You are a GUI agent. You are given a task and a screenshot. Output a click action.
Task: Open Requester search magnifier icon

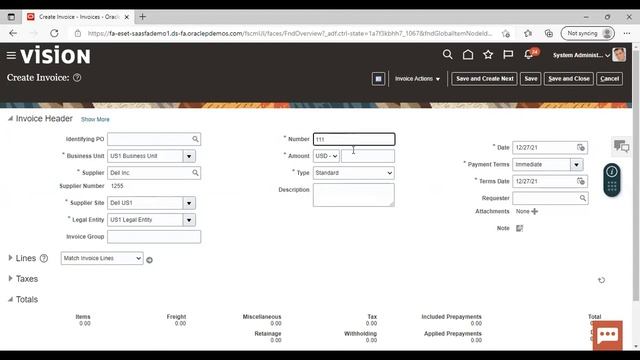click(x=582, y=198)
